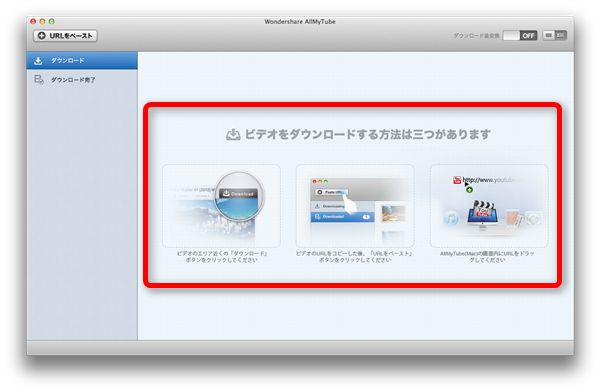Click the Download button illustration thumbnail
Image resolution: width=600 pixels, height=392 pixels.
221,206
